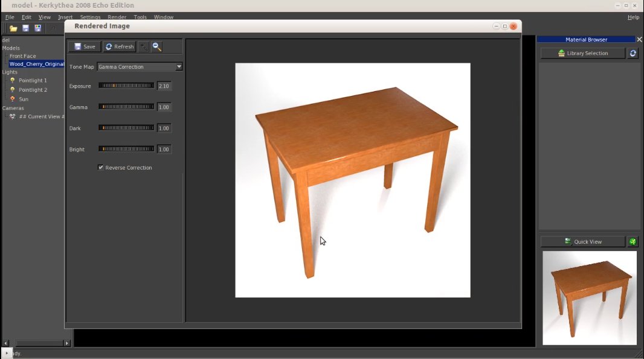Viewport: 644px width, 359px height.
Task: Open the Library Selection dropdown button
Action: [x=582, y=53]
